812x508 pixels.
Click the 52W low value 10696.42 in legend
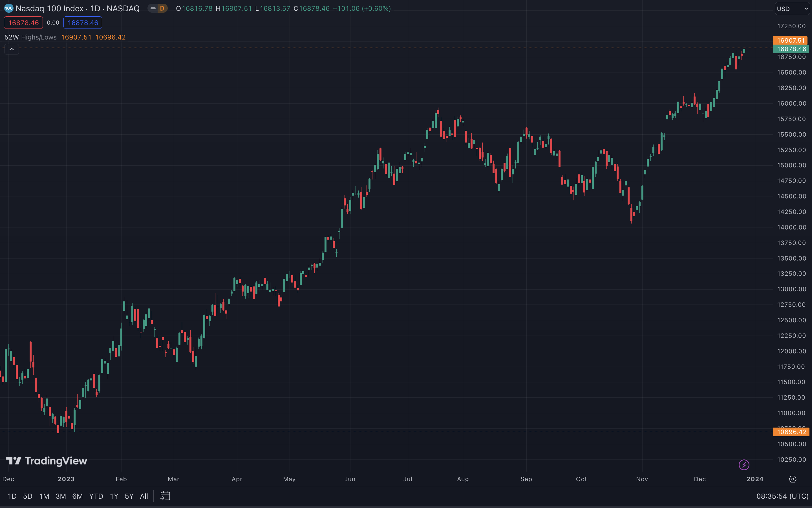tap(111, 37)
